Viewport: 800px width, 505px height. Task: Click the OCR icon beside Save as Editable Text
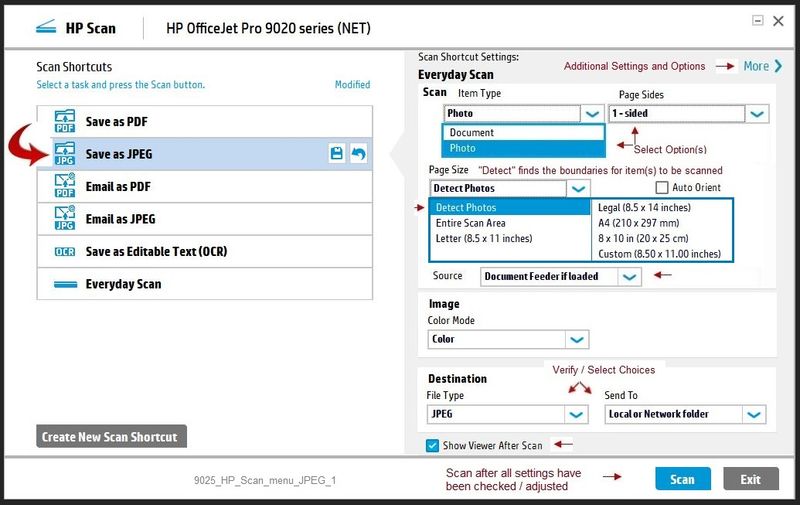(65, 251)
